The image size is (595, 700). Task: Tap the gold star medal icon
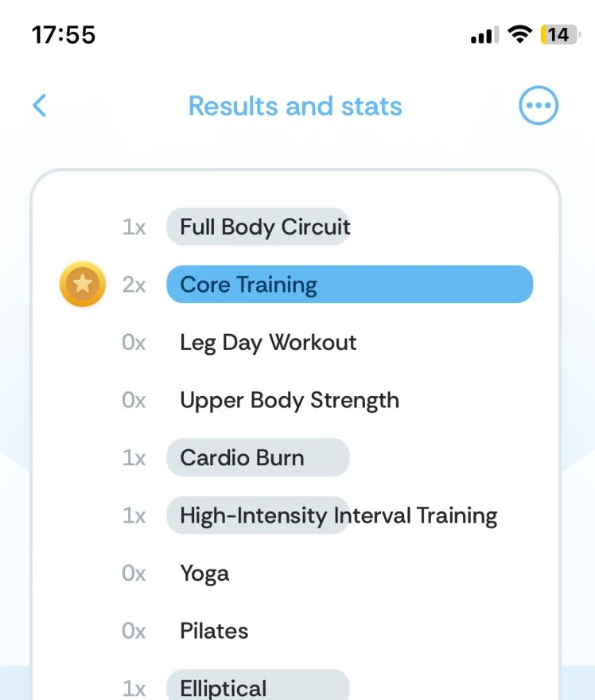click(82, 284)
